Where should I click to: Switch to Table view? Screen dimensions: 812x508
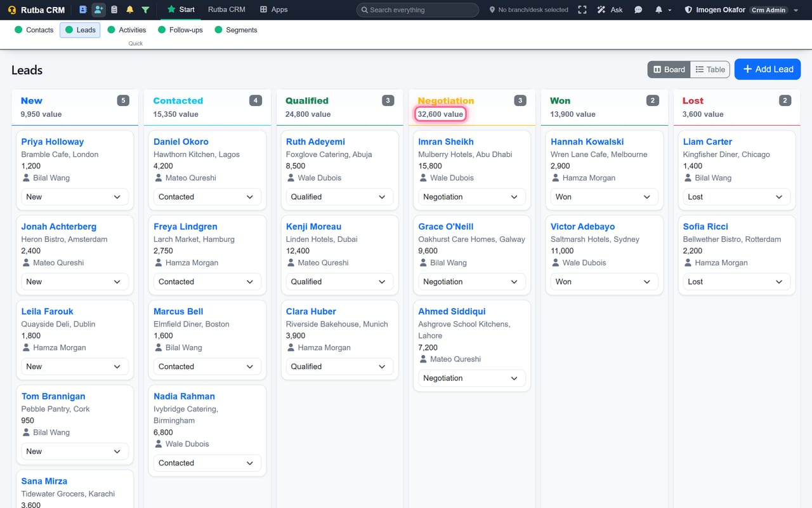[x=710, y=70]
